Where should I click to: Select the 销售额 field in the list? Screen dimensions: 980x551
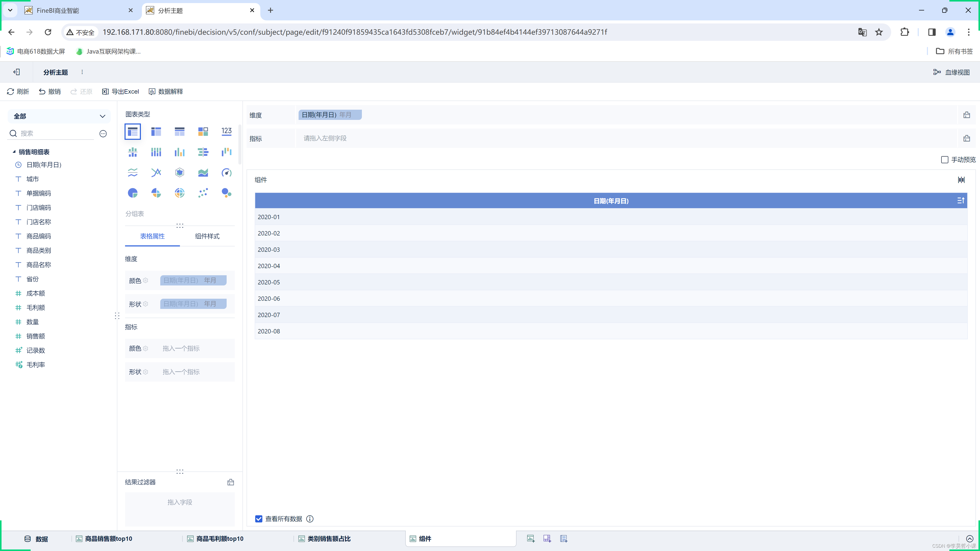35,336
